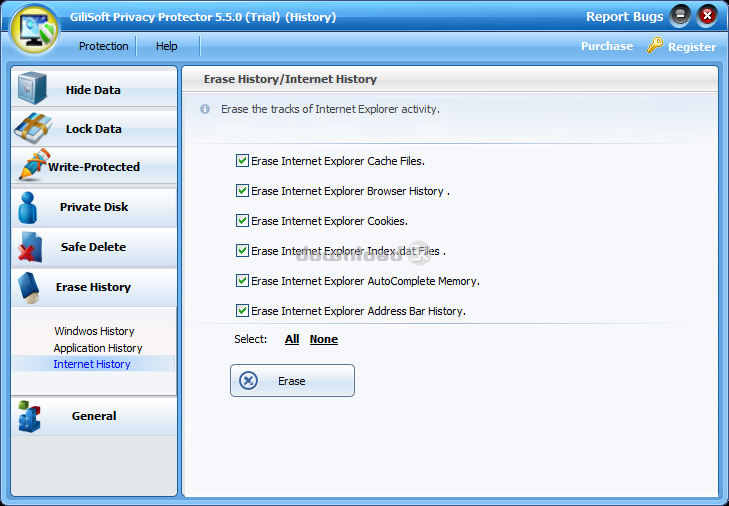Open the Help menu

[166, 46]
